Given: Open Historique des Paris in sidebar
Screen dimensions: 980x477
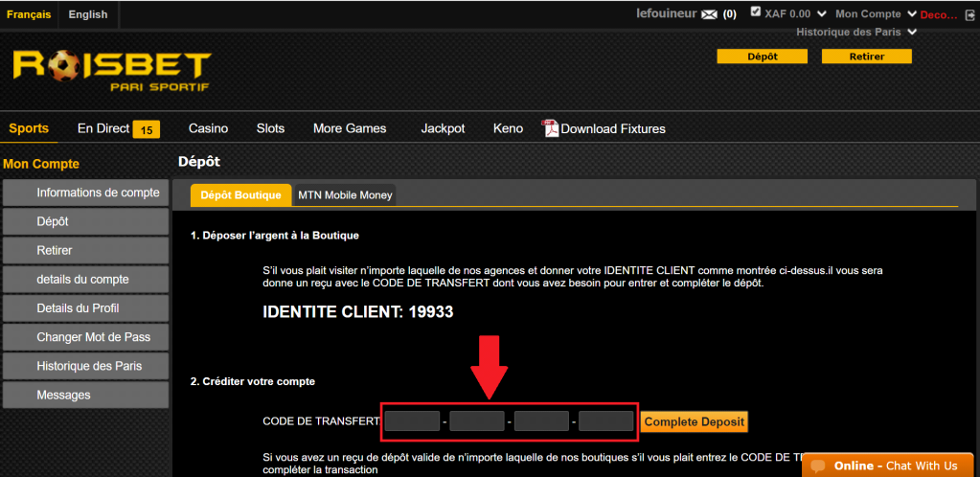Looking at the screenshot, I should click(x=85, y=366).
